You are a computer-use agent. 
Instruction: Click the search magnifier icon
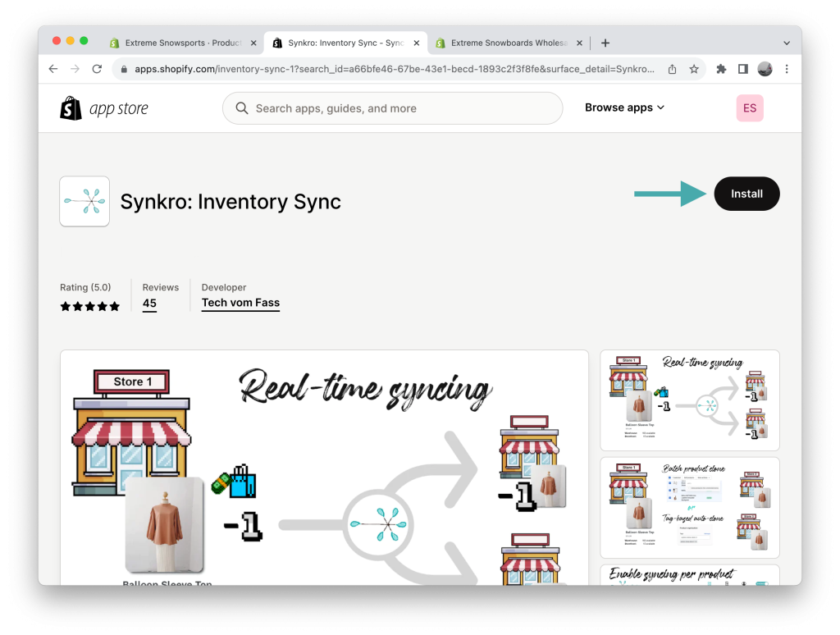tap(242, 108)
